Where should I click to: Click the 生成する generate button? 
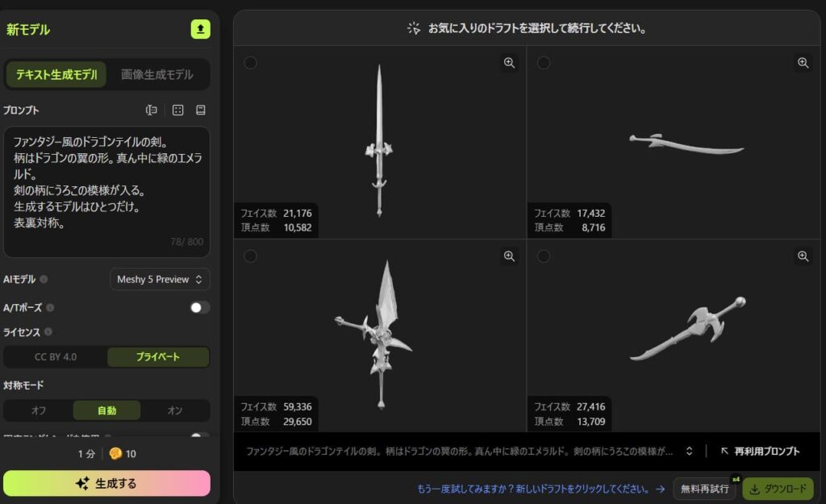point(107,484)
